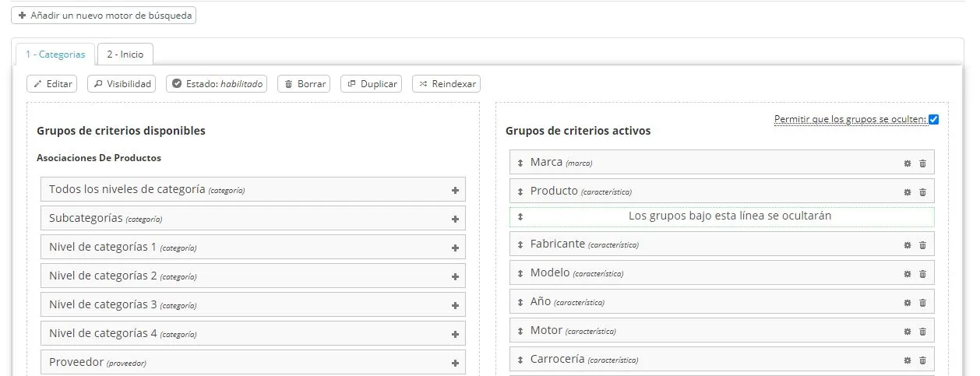Add 'Nivel de categorías 3' with plus icon

tap(455, 305)
